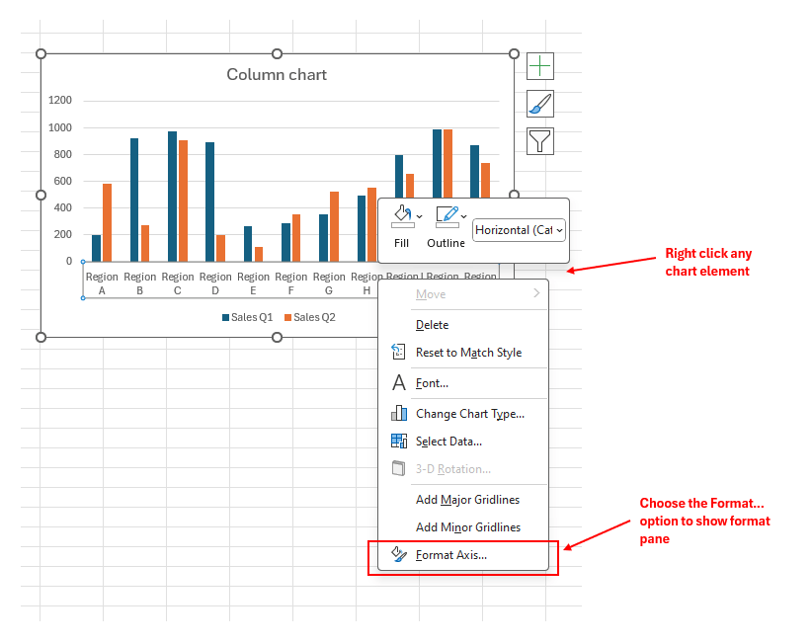Select Add Minor Gridlines
812x644 pixels.
[x=467, y=527]
